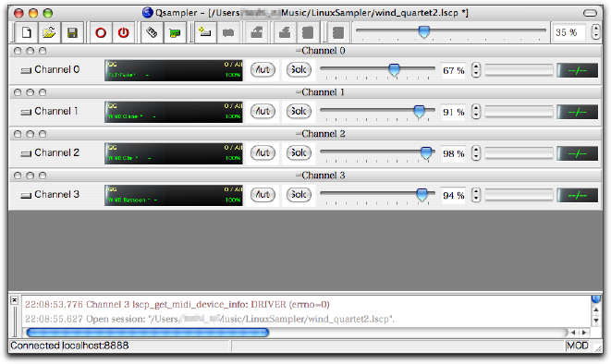Add a new channel strip with the toolbar icon

tap(205, 32)
